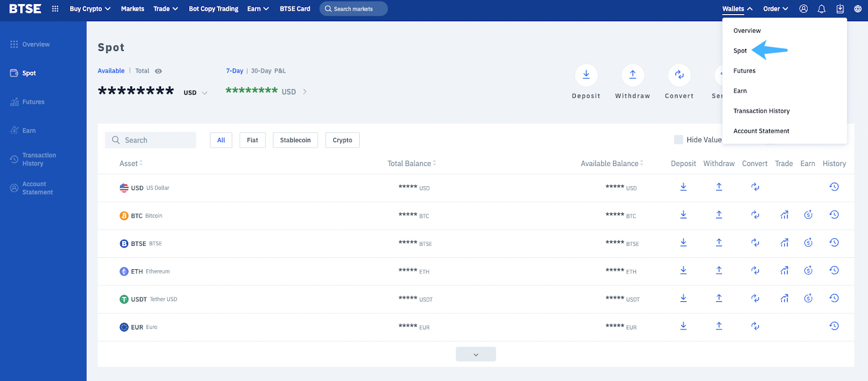The width and height of the screenshot is (868, 381).
Task: Click the Search markets field
Action: coord(354,9)
